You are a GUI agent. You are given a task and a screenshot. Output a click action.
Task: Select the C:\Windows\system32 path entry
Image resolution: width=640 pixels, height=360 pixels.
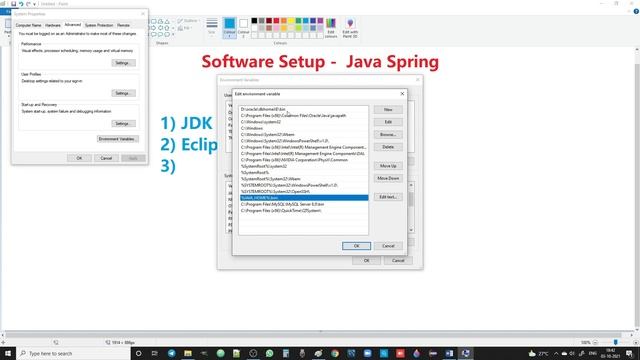pyautogui.click(x=304, y=122)
